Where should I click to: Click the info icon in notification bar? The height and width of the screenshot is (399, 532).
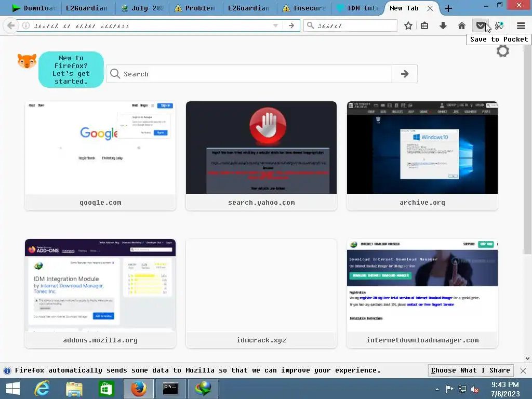click(7, 370)
